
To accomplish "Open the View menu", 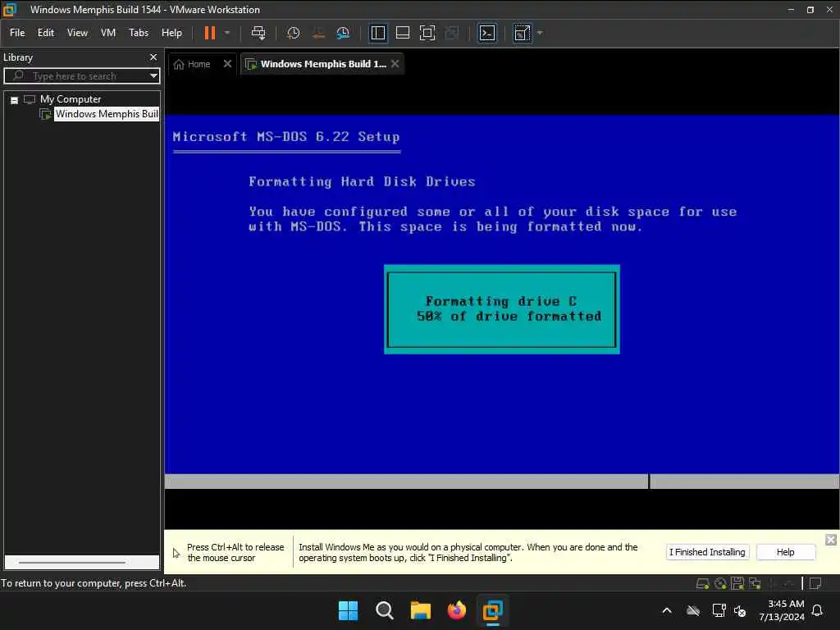I will [77, 33].
